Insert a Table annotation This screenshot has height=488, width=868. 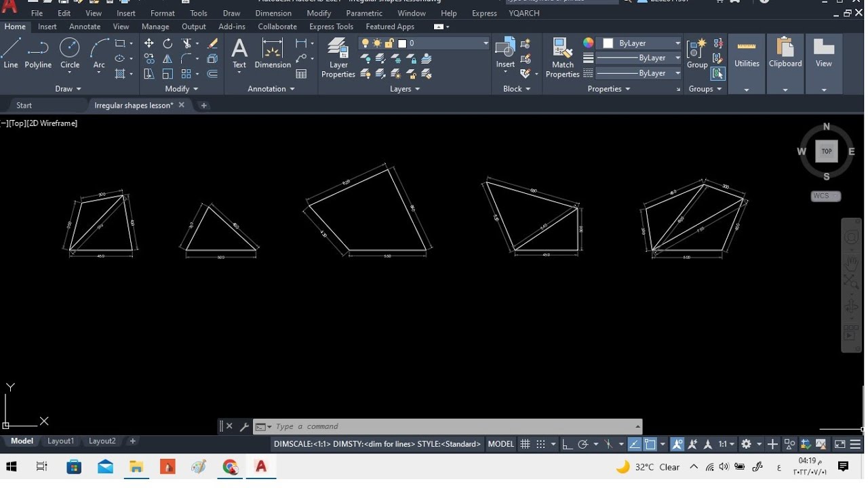coord(302,74)
